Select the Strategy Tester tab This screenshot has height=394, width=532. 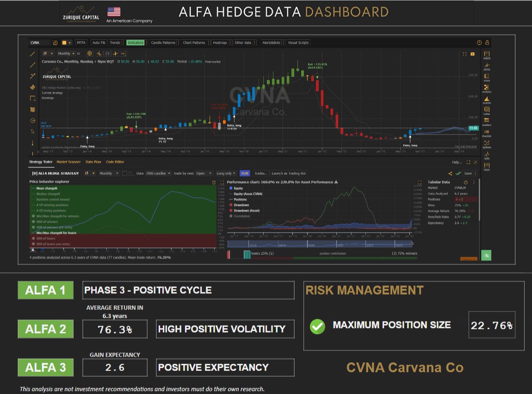[41, 162]
